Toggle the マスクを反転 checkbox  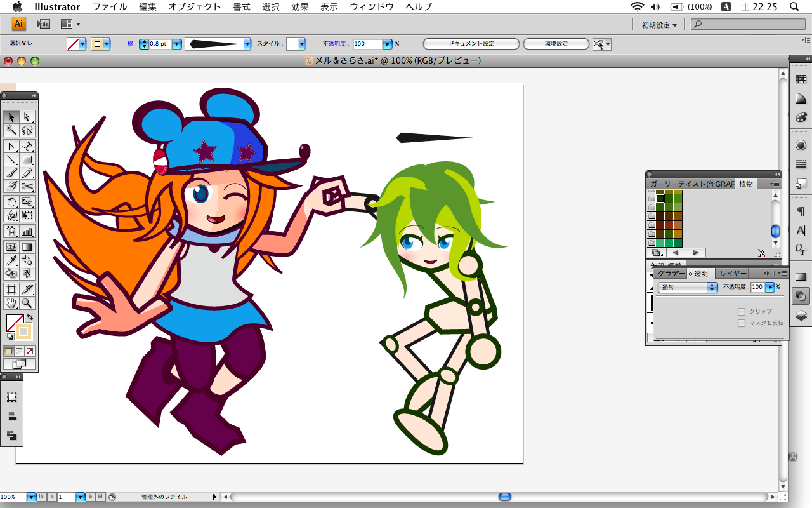(x=741, y=323)
